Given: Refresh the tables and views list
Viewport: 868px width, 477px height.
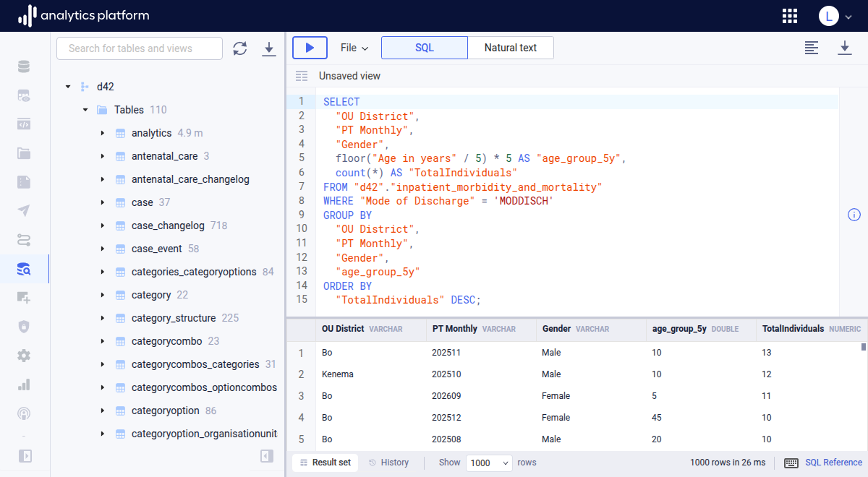Looking at the screenshot, I should (240, 48).
